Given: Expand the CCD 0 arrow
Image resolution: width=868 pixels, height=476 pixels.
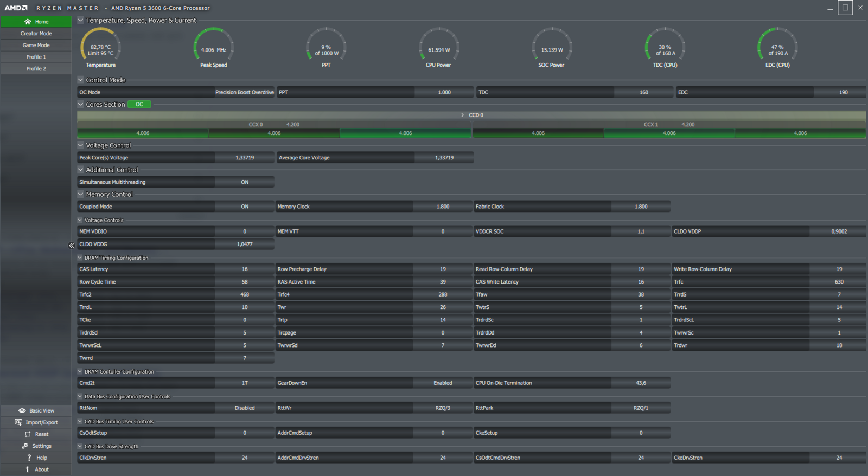Looking at the screenshot, I should tap(463, 115).
